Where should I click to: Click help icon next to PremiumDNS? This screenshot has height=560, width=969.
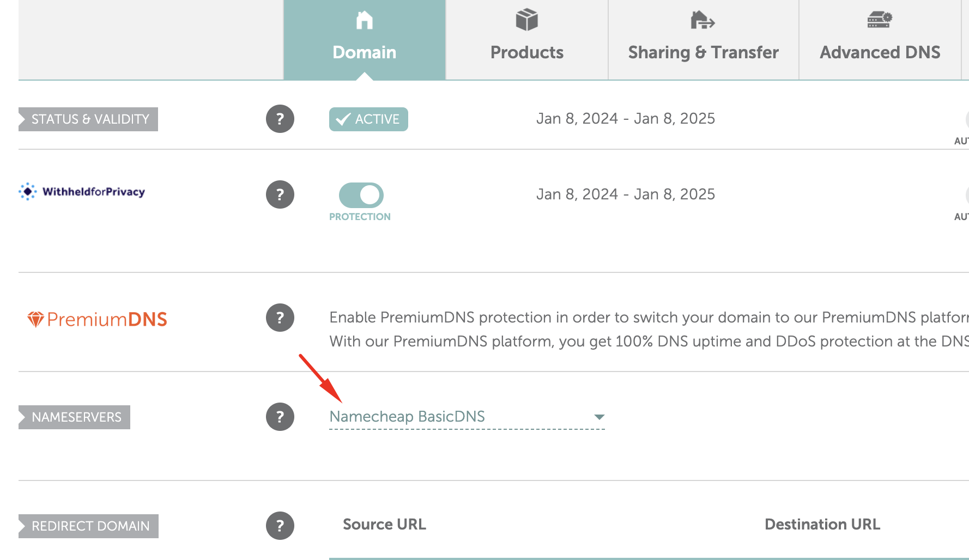coord(280,318)
